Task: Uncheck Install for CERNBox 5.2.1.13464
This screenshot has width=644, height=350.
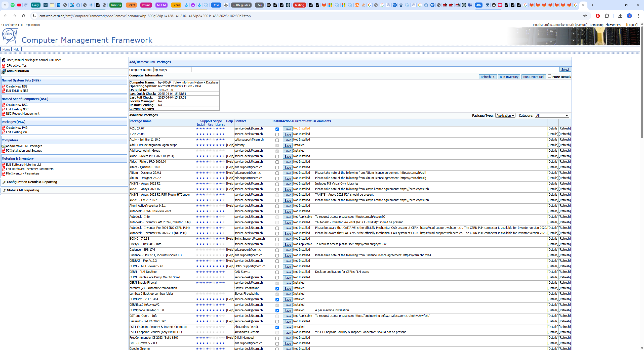Action: [277, 300]
